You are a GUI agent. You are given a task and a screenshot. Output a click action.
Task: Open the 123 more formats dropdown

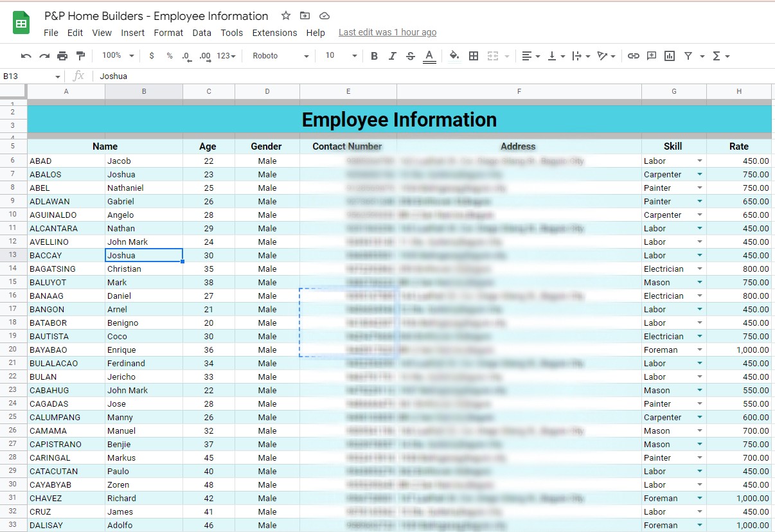(x=226, y=56)
